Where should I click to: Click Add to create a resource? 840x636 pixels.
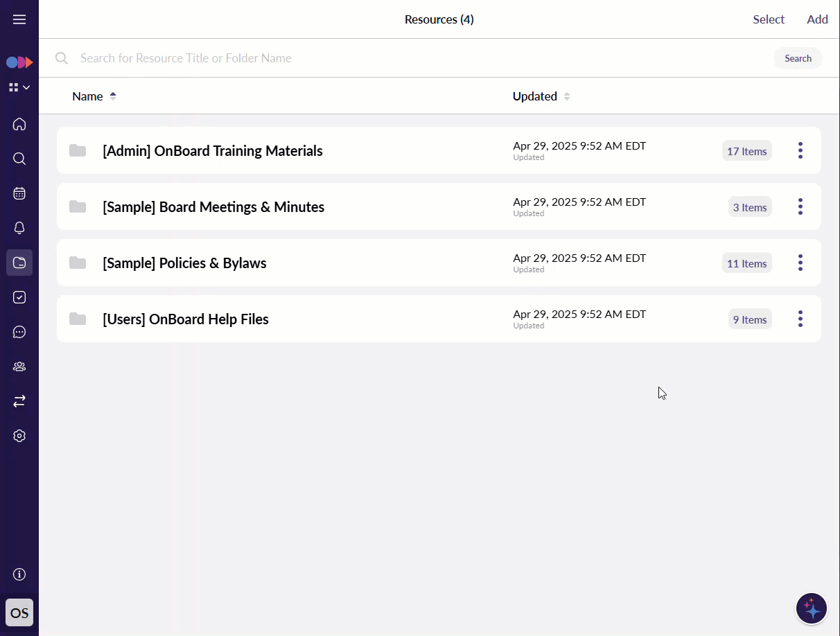point(817,19)
